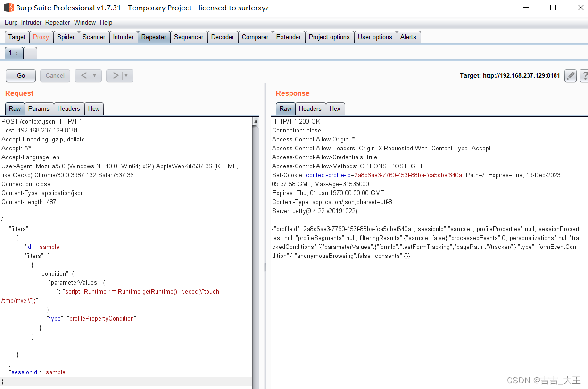Switch to the Decoder tab
The image size is (588, 389).
223,37
